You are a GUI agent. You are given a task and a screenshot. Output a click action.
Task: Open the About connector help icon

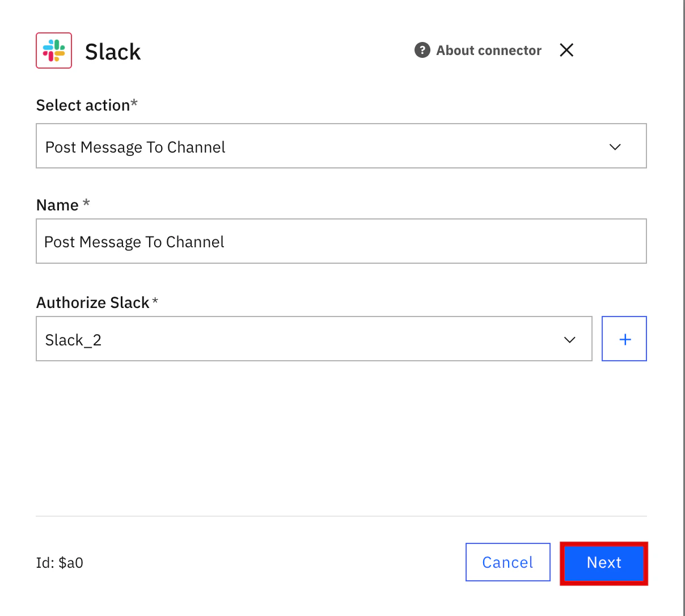(x=422, y=50)
